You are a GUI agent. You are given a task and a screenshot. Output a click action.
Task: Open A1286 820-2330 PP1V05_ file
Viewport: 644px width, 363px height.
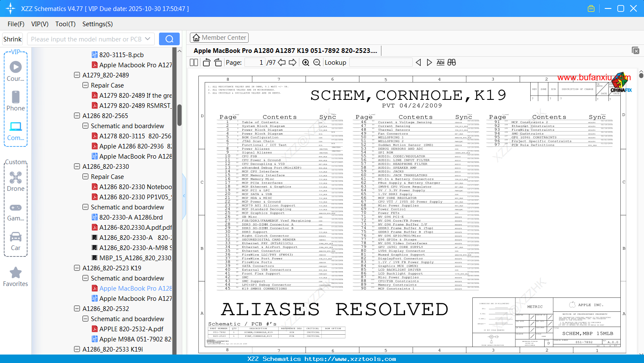[135, 197]
